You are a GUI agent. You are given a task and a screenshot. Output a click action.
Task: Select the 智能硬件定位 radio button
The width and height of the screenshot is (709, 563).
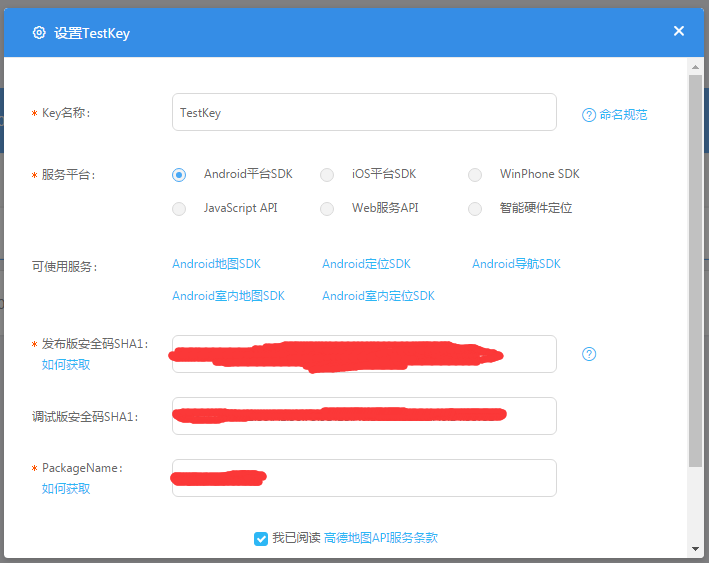tap(475, 209)
